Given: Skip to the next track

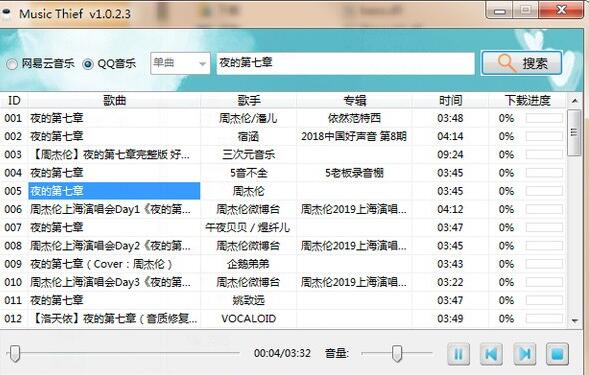Looking at the screenshot, I should (524, 354).
